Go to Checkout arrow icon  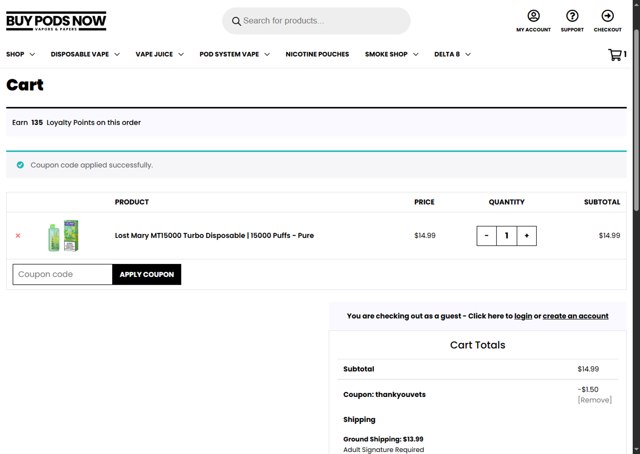point(607,16)
